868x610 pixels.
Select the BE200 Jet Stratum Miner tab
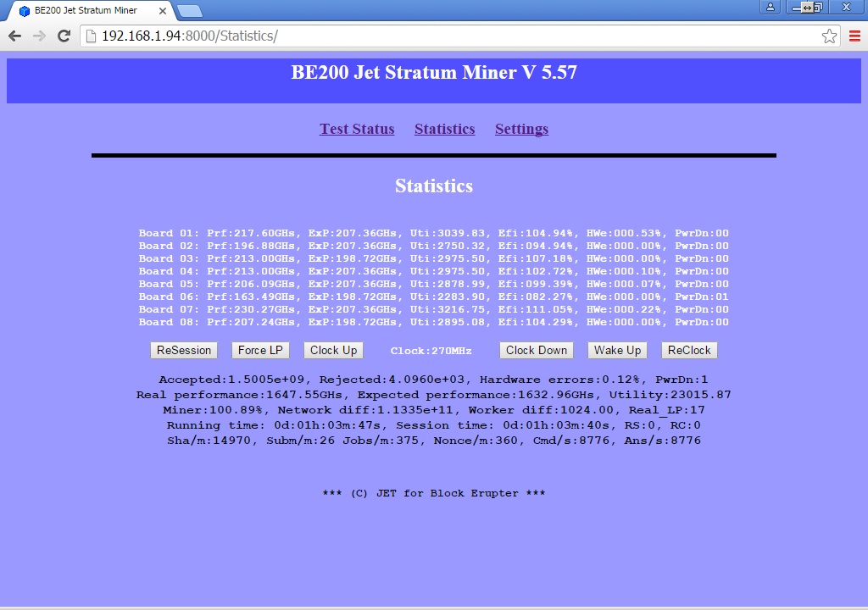(92, 10)
